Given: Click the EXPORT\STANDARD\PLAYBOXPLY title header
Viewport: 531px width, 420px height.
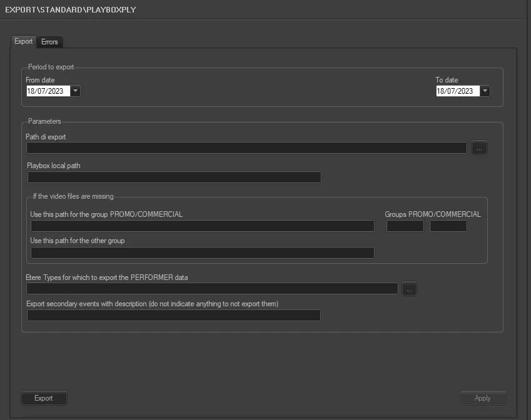Looking at the screenshot, I should click(71, 10).
